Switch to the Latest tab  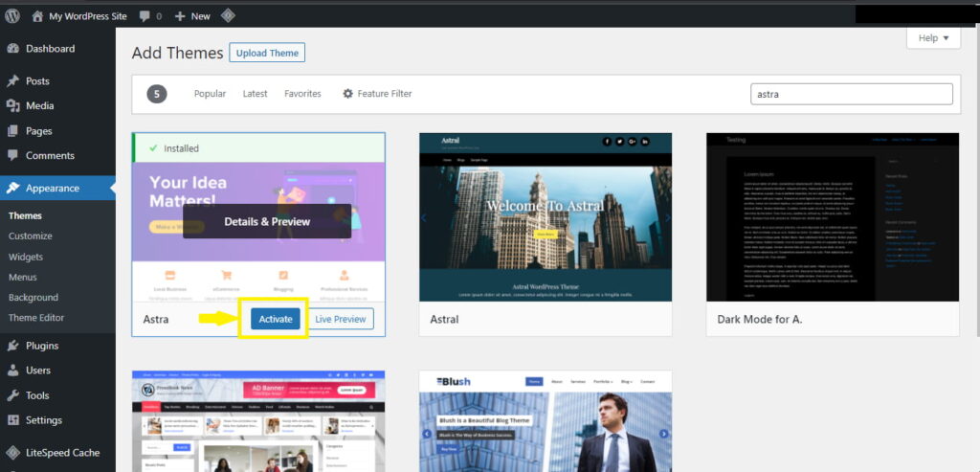[255, 94]
